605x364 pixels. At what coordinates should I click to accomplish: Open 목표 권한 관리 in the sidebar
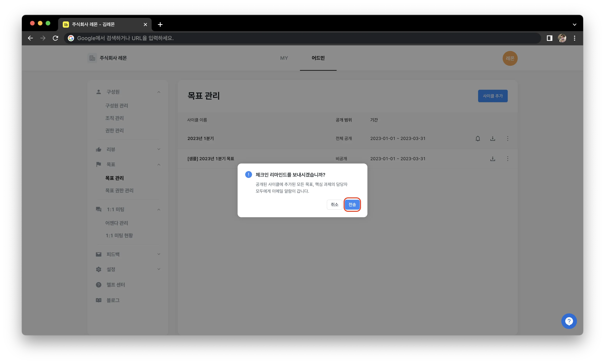click(119, 190)
